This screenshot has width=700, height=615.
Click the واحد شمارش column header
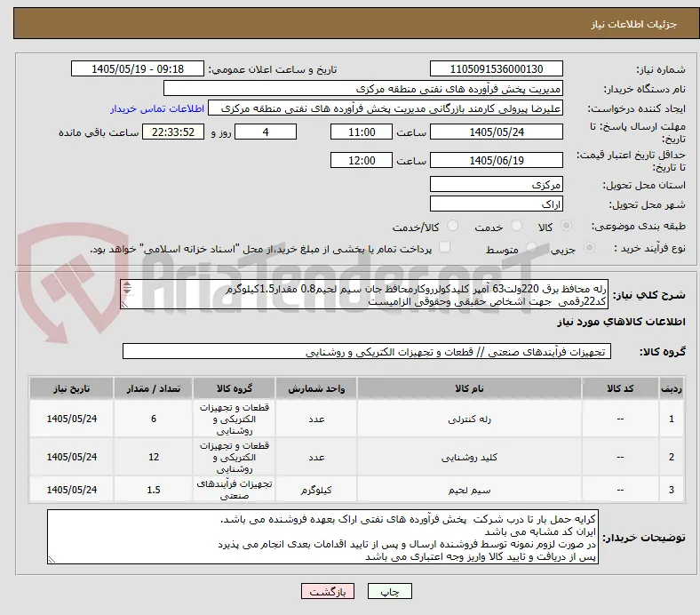pyautogui.click(x=316, y=389)
